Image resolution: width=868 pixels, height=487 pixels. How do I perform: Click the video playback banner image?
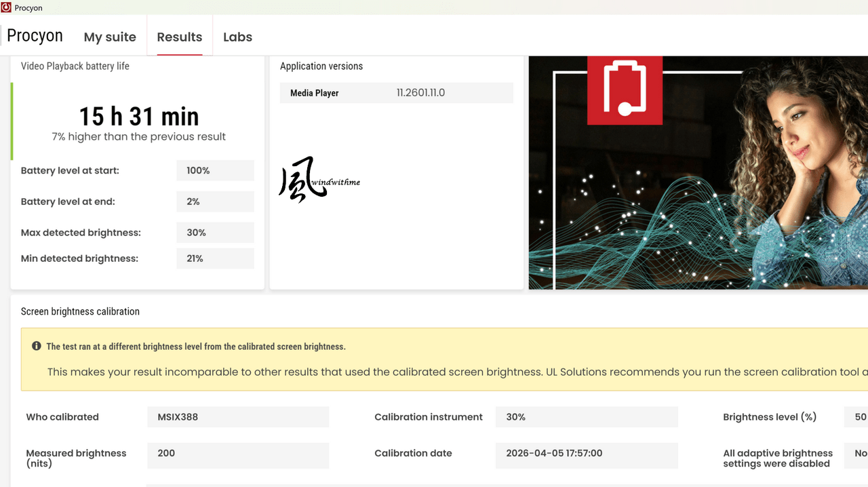click(698, 173)
